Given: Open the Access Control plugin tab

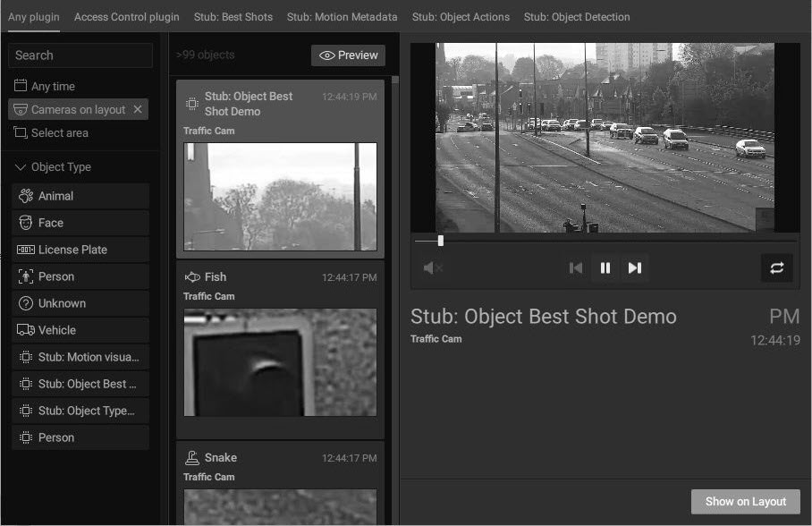Looking at the screenshot, I should 126,16.
